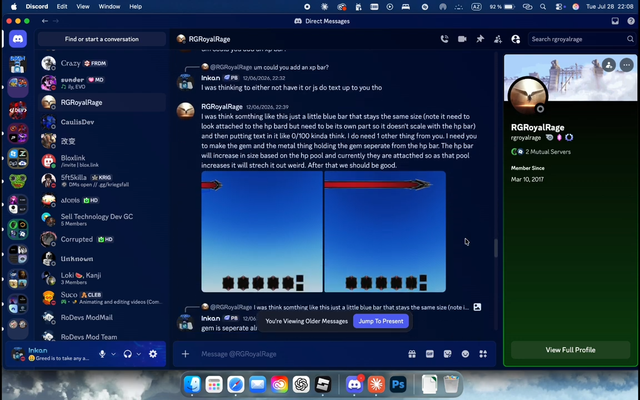Open DM with sunder
This screenshot has height=400, width=640.
(102, 83)
